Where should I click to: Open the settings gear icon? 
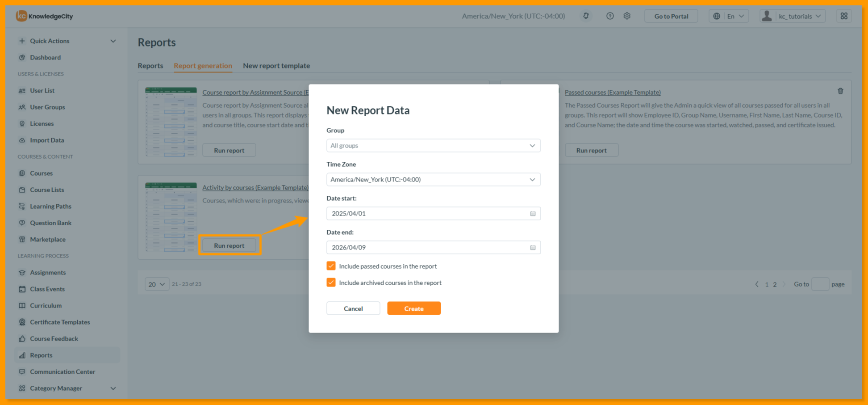[627, 16]
